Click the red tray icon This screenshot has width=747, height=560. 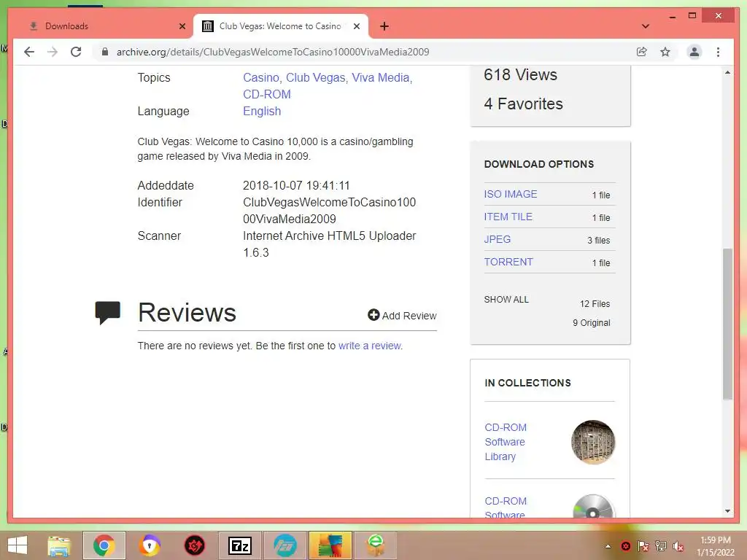[625, 546]
